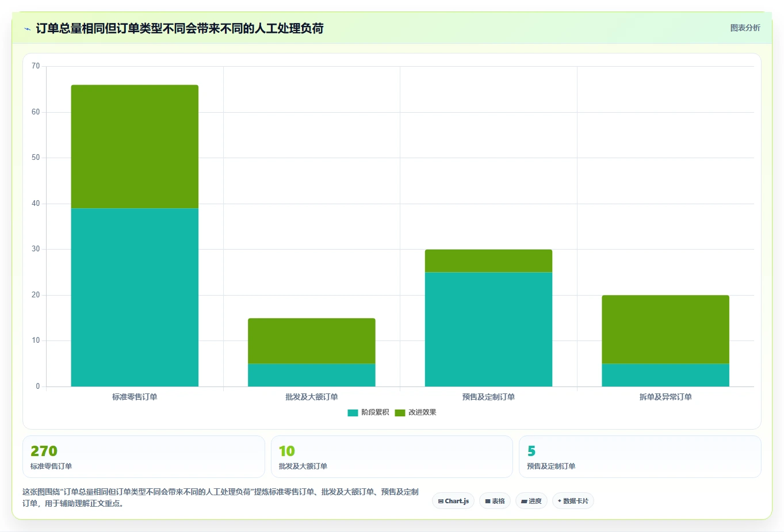Click the 10 value in the second data card

pyautogui.click(x=286, y=451)
